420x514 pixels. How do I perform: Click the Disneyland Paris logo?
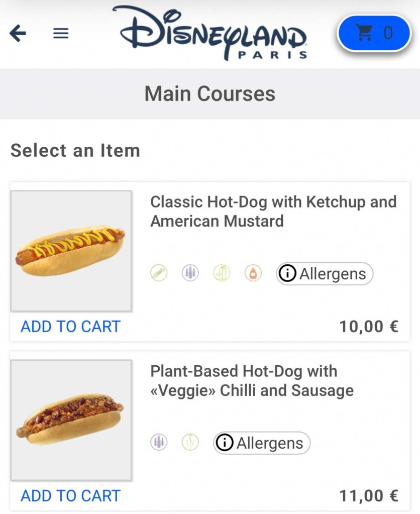tap(211, 33)
